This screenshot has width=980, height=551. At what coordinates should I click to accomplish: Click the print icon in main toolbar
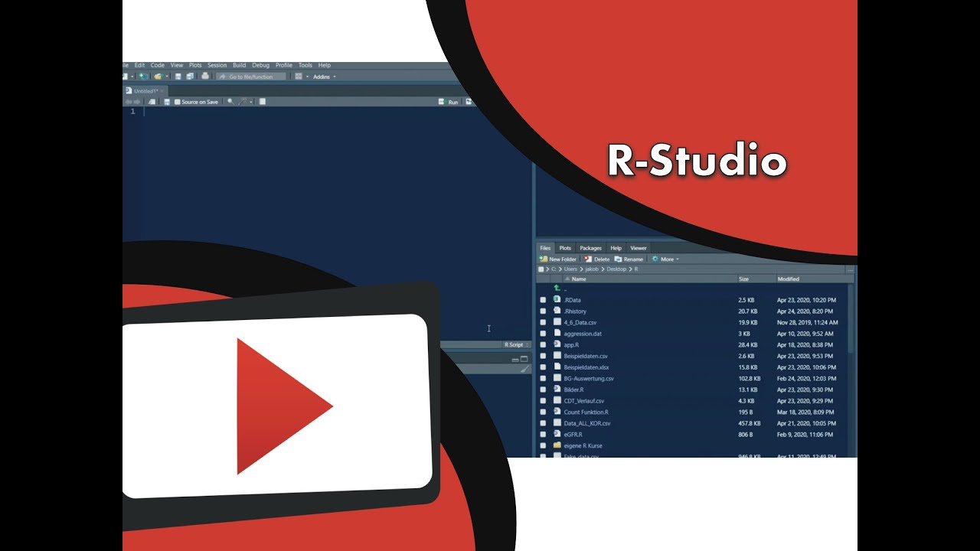click(x=205, y=76)
